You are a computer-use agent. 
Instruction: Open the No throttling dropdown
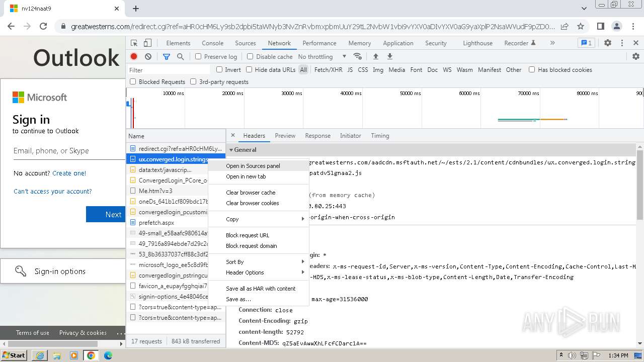pos(322,57)
